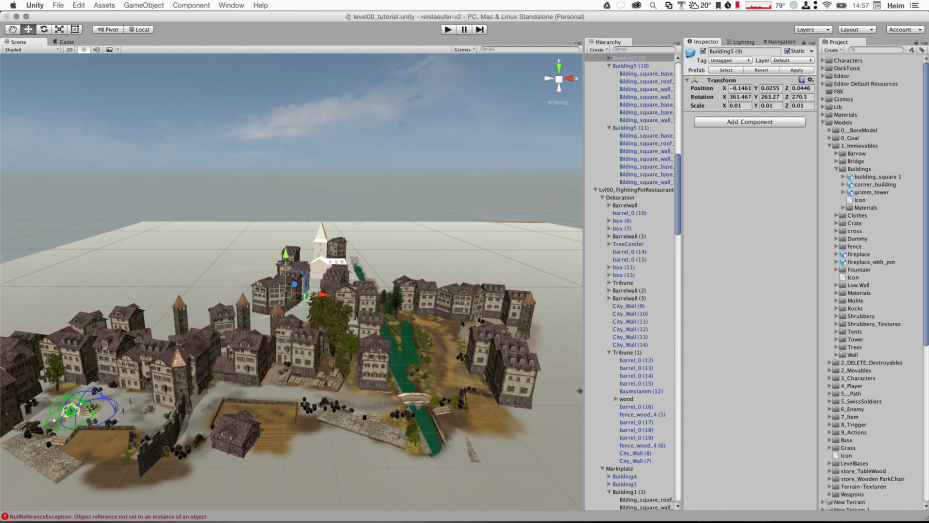This screenshot has width=929, height=523.
Task: Select the Rotate tool
Action: click(x=45, y=29)
